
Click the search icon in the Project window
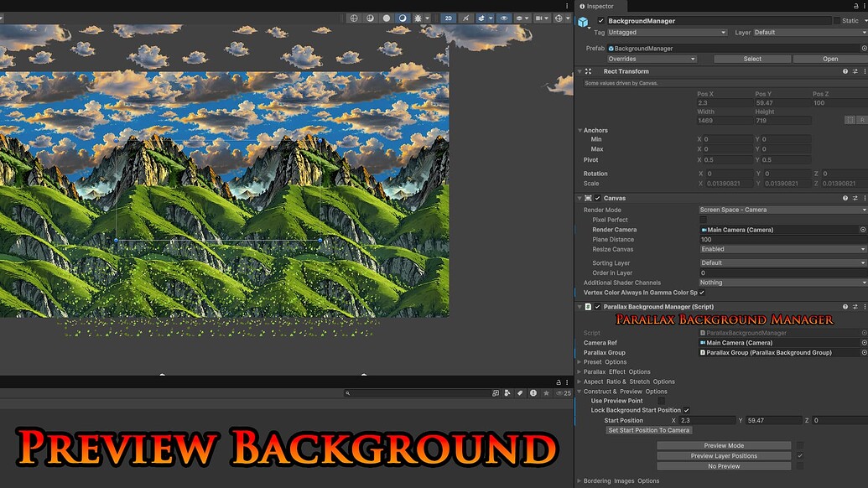click(346, 392)
